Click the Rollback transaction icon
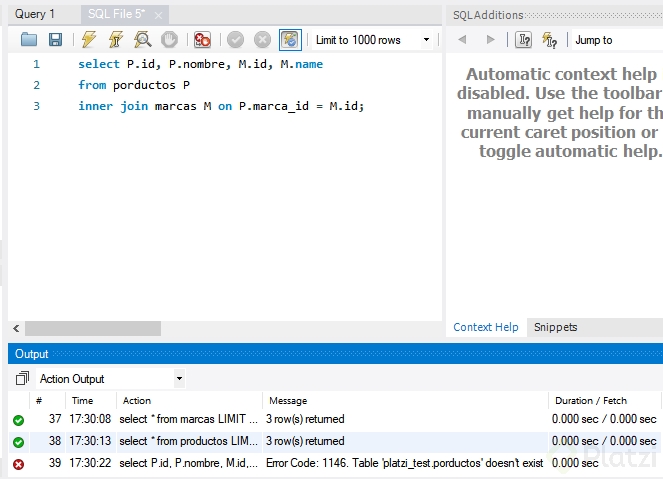Viewport: 663px width, 479px height. pos(262,40)
